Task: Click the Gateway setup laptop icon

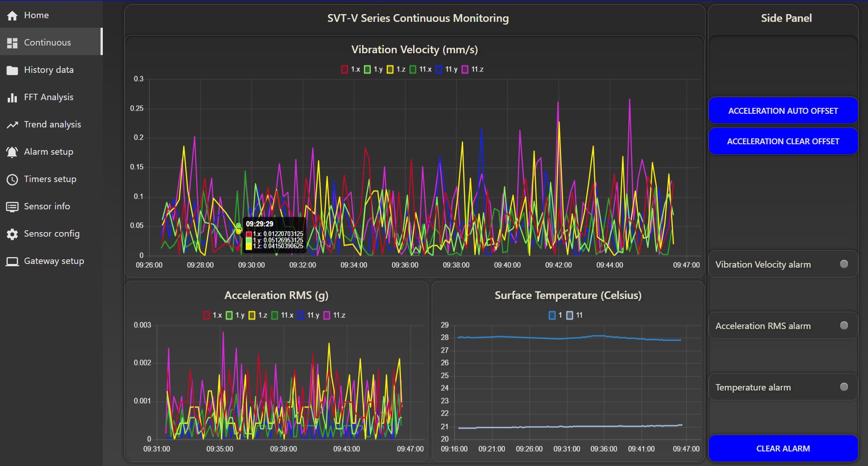Action: pyautogui.click(x=12, y=261)
